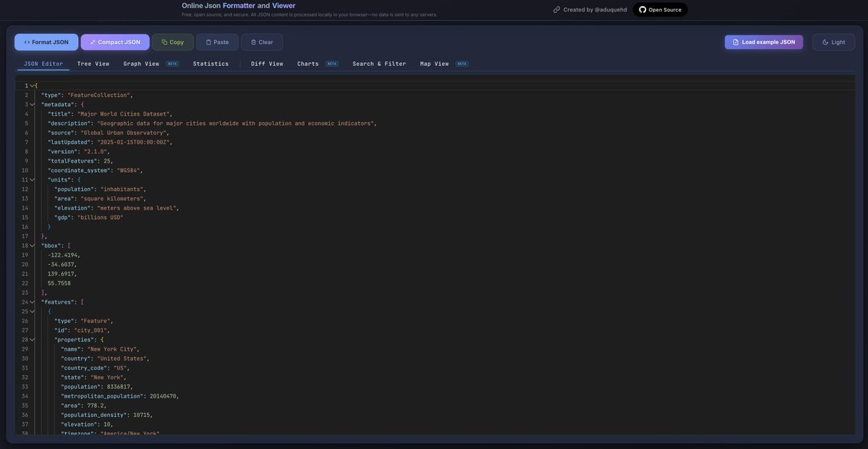Click the "2.1.0" version value

pyautogui.click(x=97, y=152)
